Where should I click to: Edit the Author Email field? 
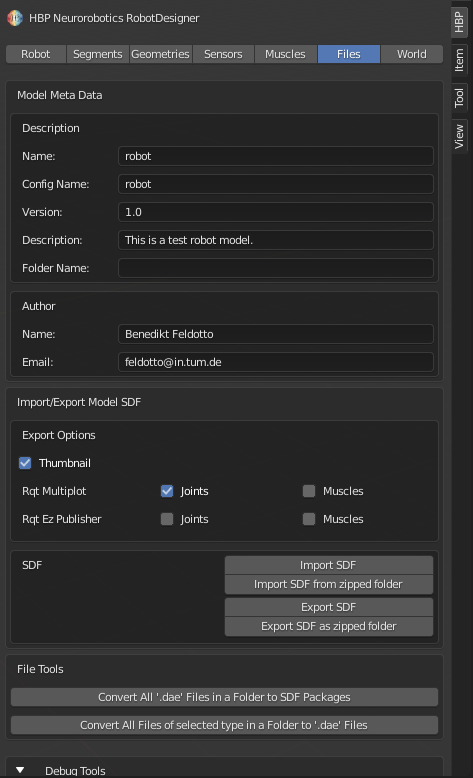point(275,362)
